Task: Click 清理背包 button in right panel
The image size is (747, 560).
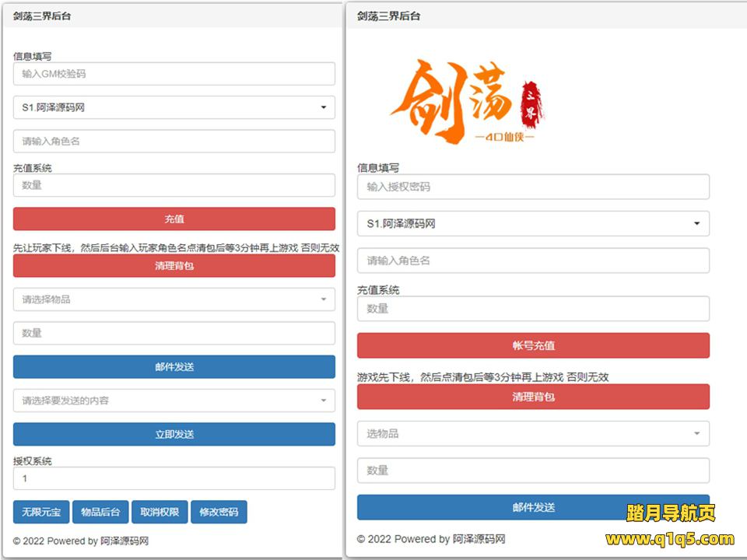Action: 533,397
